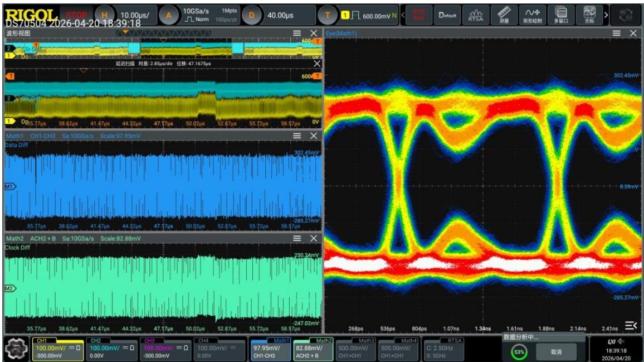The width and height of the screenshot is (644, 362).
Task: Expand toolbar with the right chevron
Action: pyautogui.click(x=606, y=15)
